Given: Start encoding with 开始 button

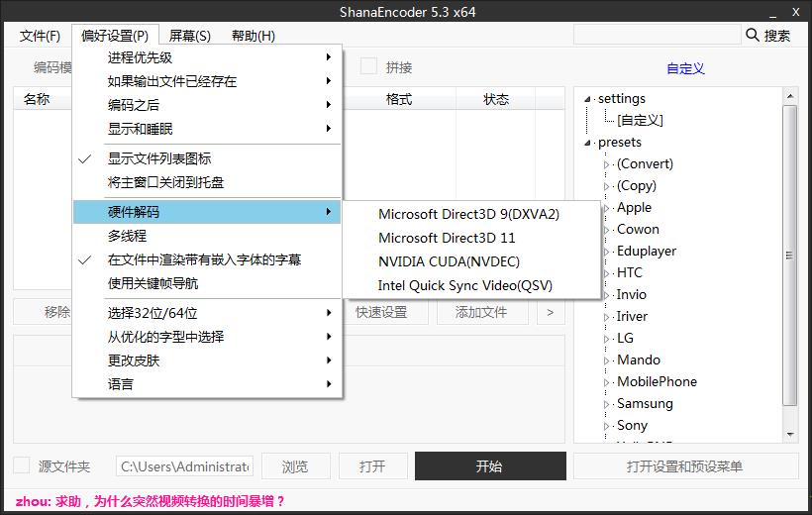Looking at the screenshot, I should click(x=490, y=466).
